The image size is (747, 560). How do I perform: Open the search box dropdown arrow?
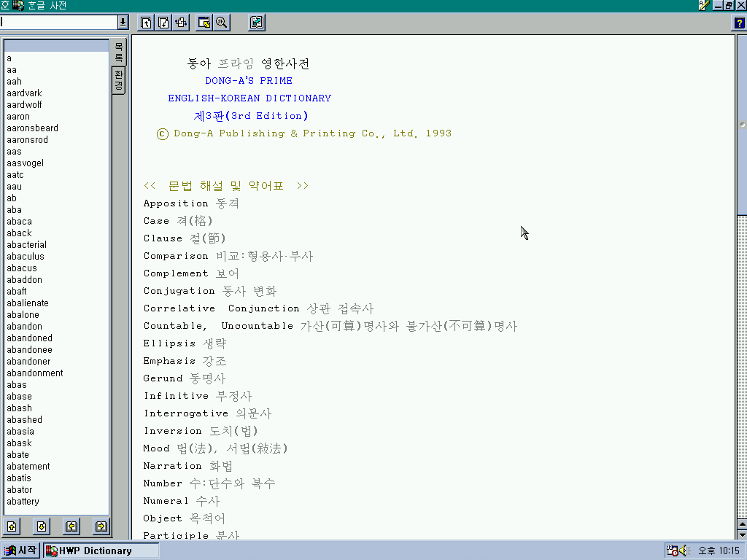point(123,23)
